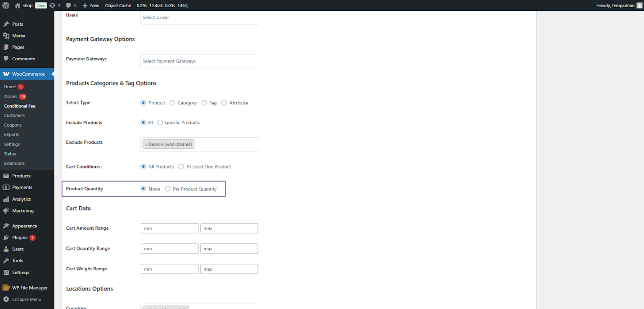644x309 pixels.
Task: Open the Select Payment Gateways dropdown
Action: [199, 61]
